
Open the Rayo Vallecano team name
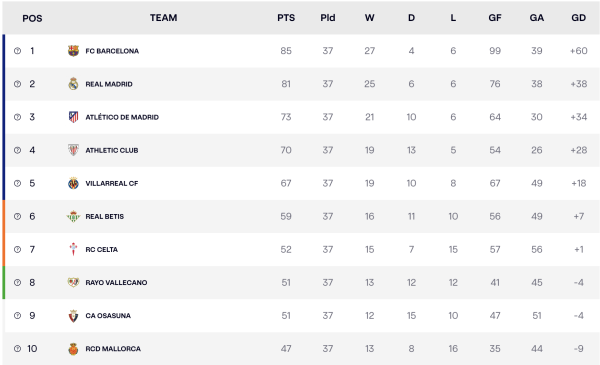point(116,282)
